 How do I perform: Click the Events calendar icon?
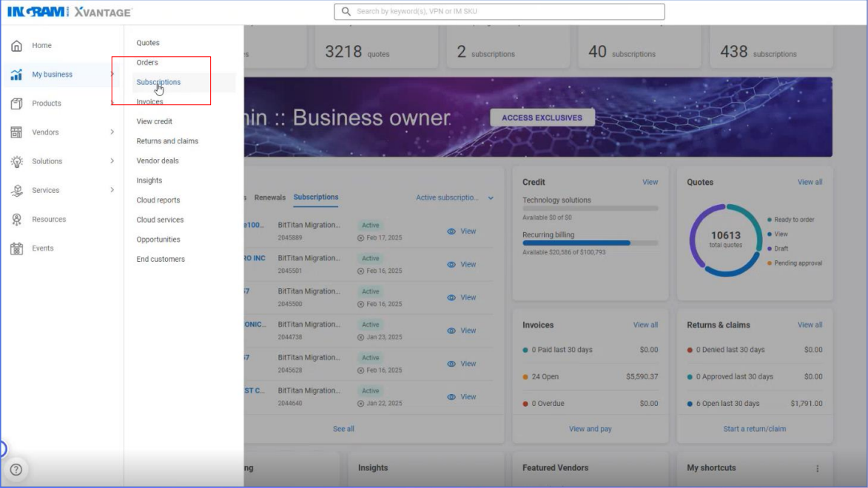click(16, 248)
